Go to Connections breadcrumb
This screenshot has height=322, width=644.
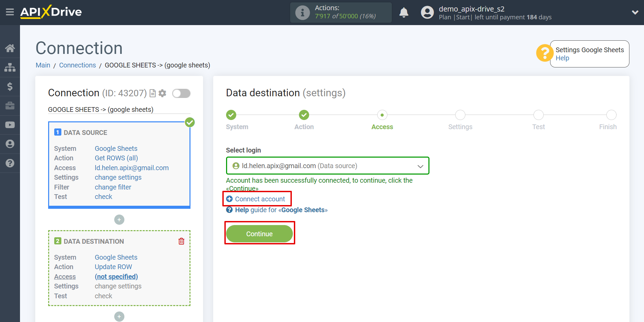78,65
